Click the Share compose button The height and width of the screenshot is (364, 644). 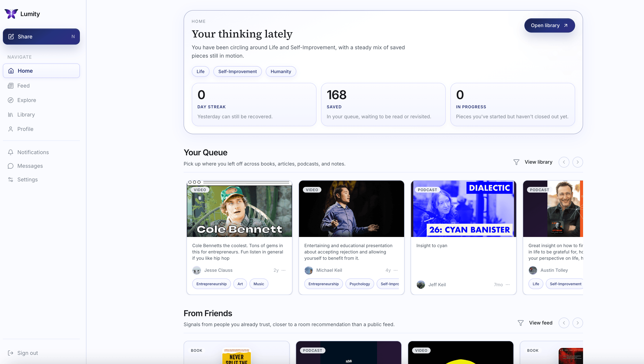[41, 36]
